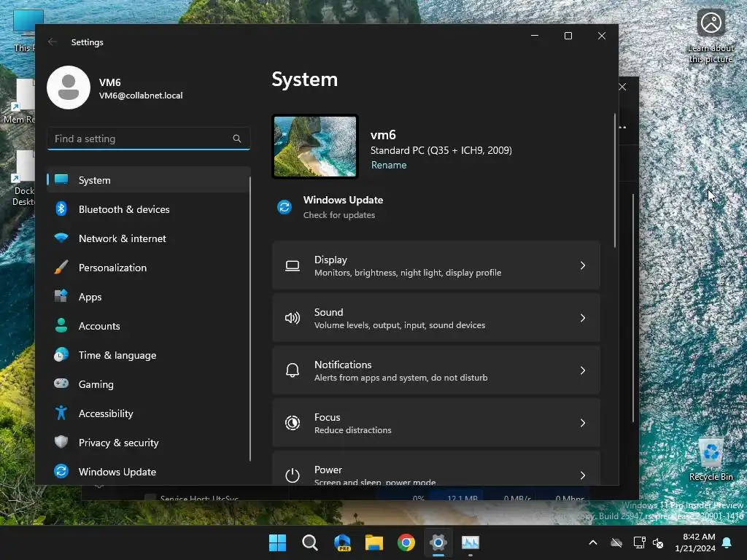Open Privacy & security settings
This screenshot has height=560, width=747.
148,443
